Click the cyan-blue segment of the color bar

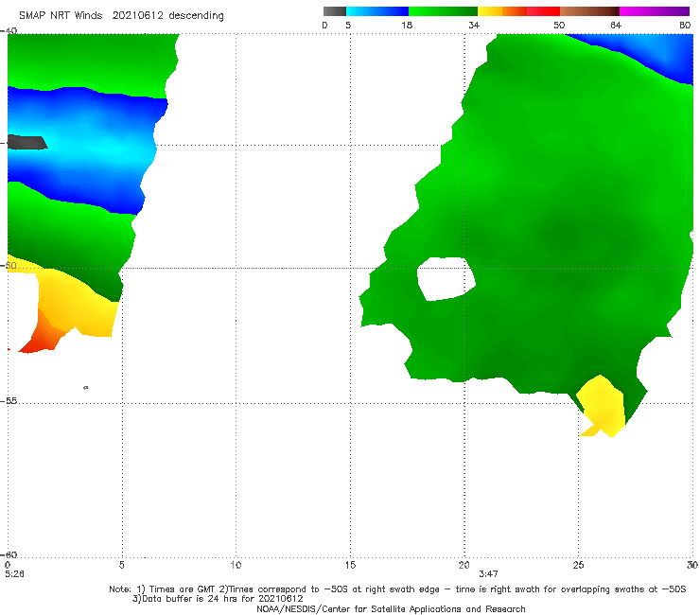coord(377,11)
